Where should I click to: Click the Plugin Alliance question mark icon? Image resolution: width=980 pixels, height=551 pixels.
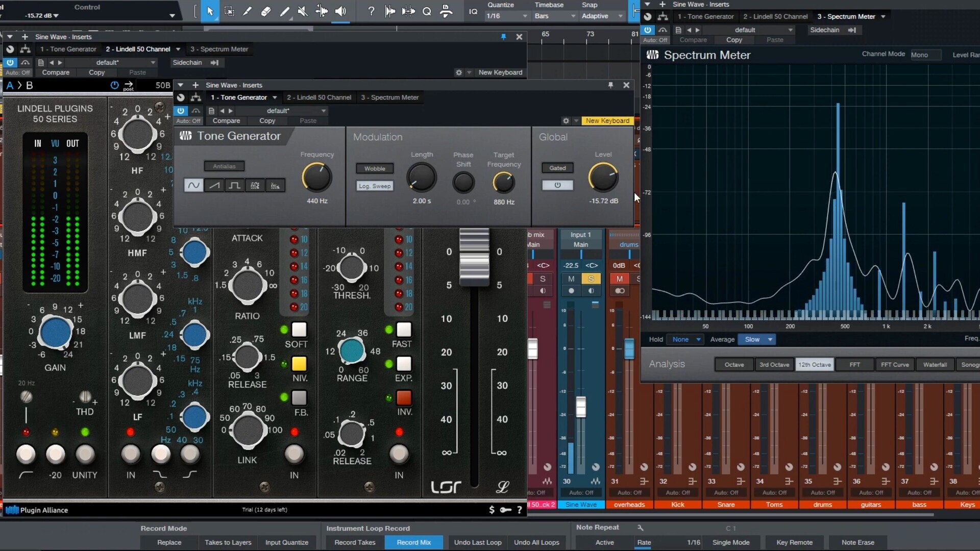coord(520,510)
